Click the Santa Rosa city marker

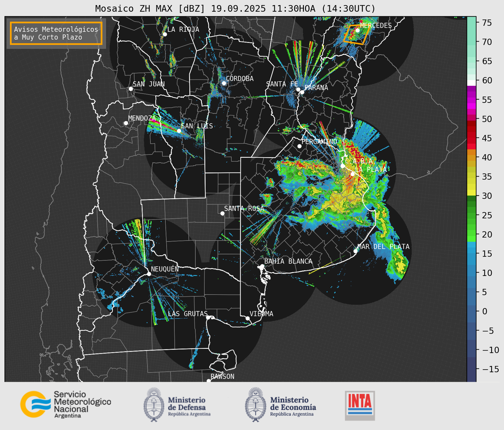tap(222, 213)
